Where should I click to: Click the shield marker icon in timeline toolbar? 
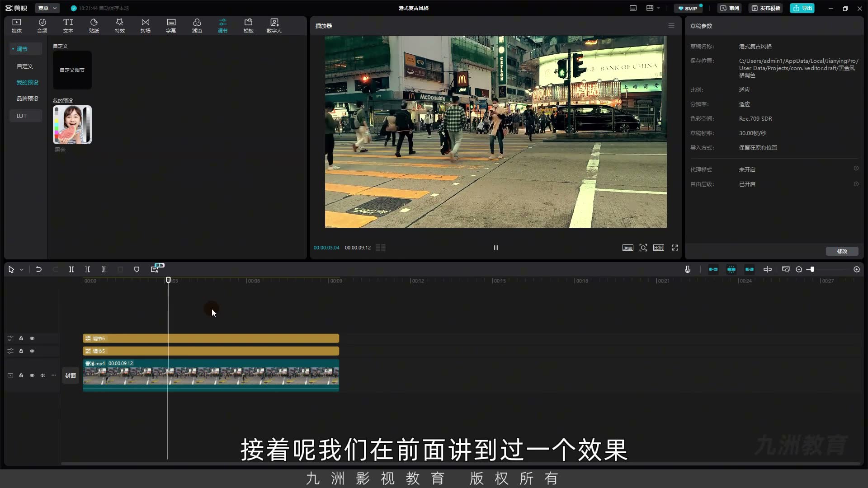137,269
